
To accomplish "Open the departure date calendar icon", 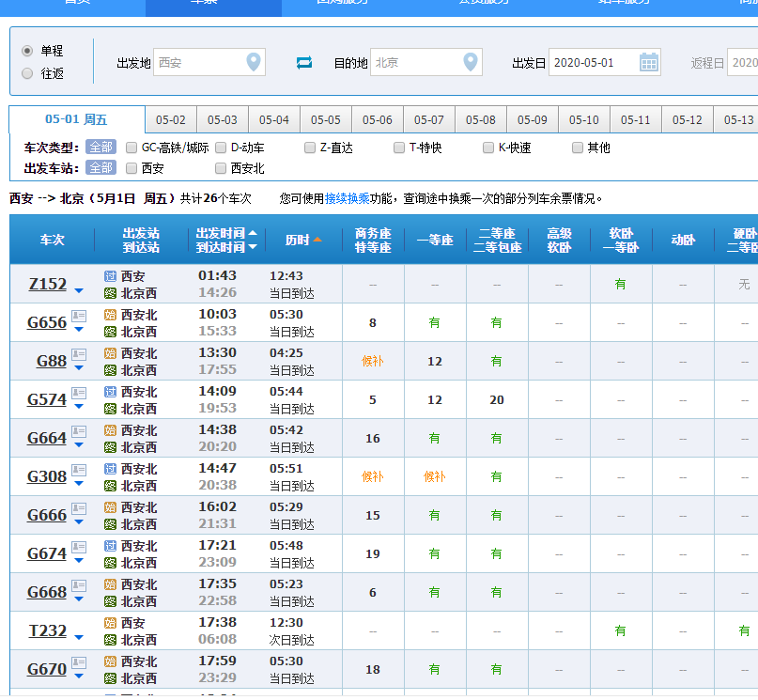I will pyautogui.click(x=649, y=62).
